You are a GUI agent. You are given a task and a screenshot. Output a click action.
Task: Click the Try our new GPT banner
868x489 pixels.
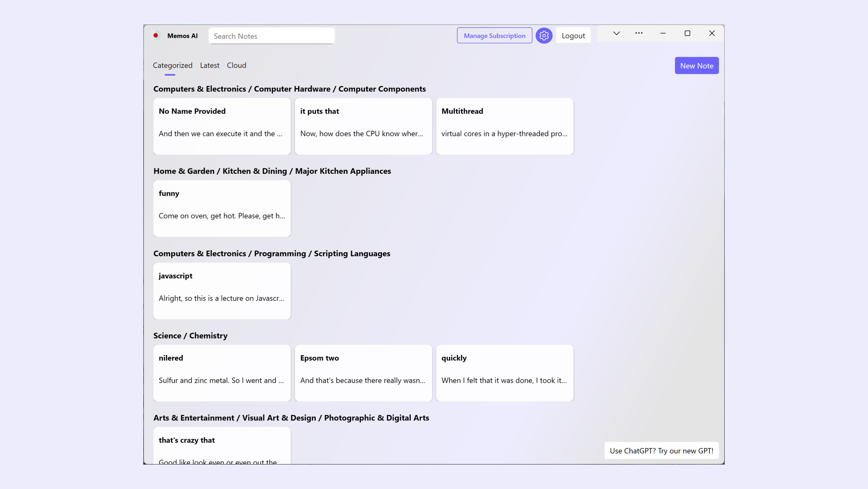(x=661, y=451)
